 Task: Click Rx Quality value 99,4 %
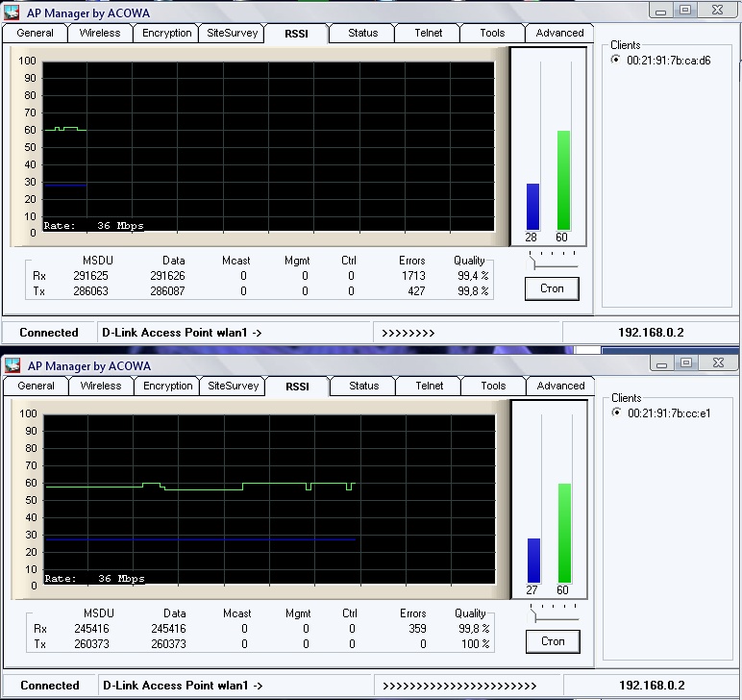(x=473, y=275)
